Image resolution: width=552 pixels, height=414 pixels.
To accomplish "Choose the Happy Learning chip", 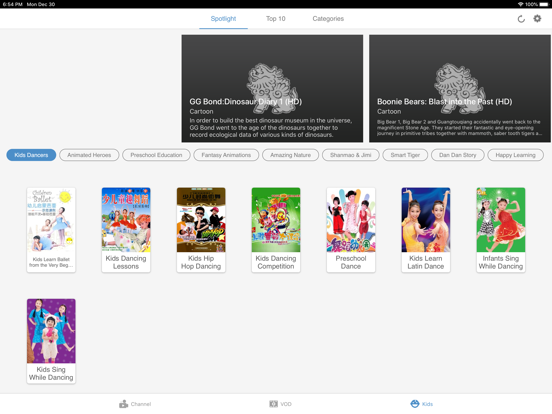I will 515,155.
